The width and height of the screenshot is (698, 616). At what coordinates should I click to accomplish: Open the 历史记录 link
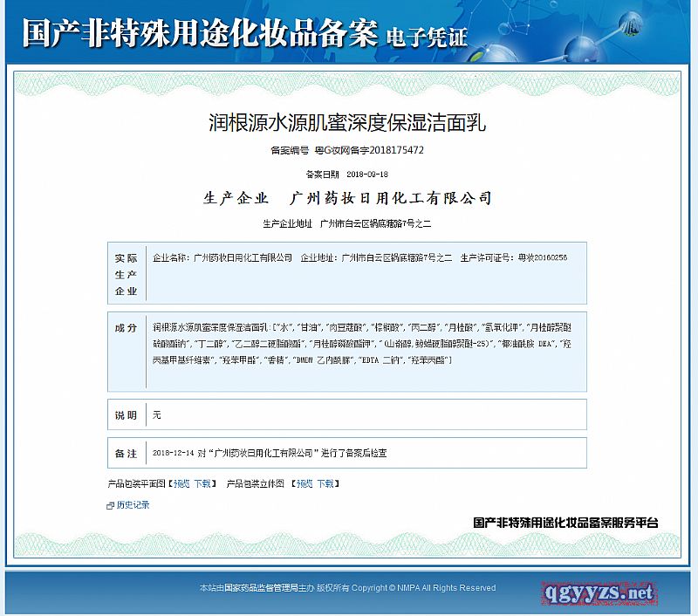(133, 505)
